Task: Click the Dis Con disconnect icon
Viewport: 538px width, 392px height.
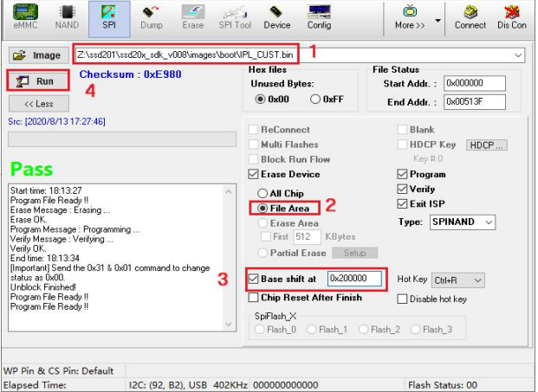Action: pyautogui.click(x=512, y=18)
